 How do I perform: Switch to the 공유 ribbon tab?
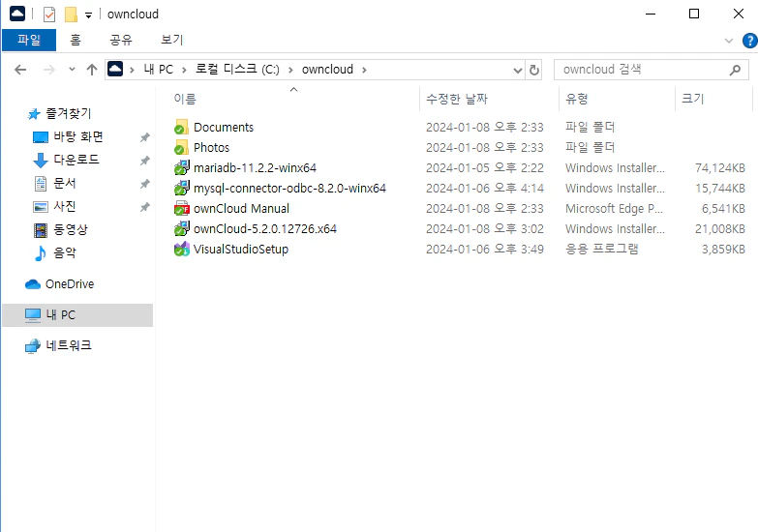pos(121,40)
